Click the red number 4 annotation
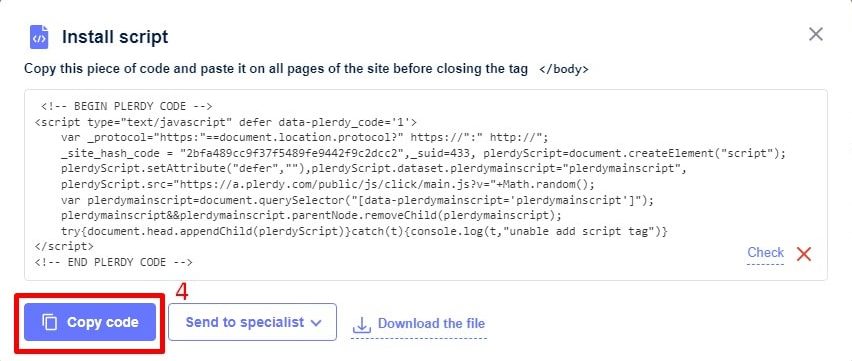Image resolution: width=852 pixels, height=361 pixels. [182, 292]
